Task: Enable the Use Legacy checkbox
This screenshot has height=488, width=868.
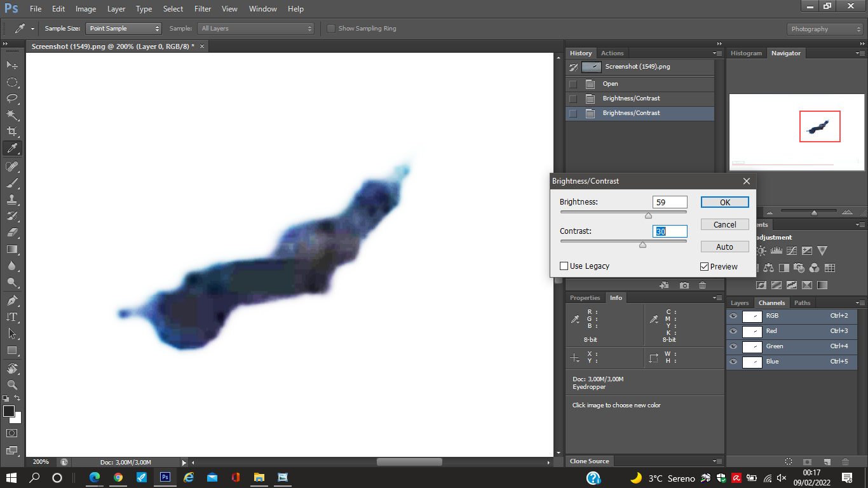Action: (x=564, y=266)
